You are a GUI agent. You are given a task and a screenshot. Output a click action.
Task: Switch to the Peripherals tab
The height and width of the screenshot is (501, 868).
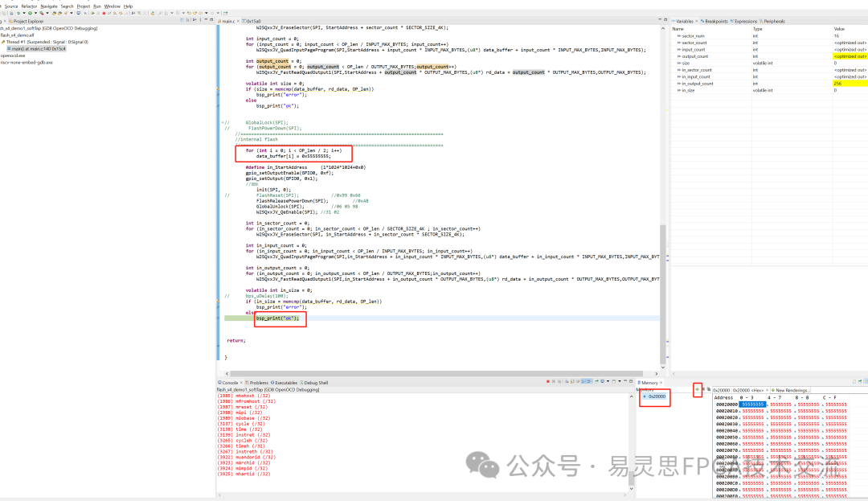tap(773, 21)
